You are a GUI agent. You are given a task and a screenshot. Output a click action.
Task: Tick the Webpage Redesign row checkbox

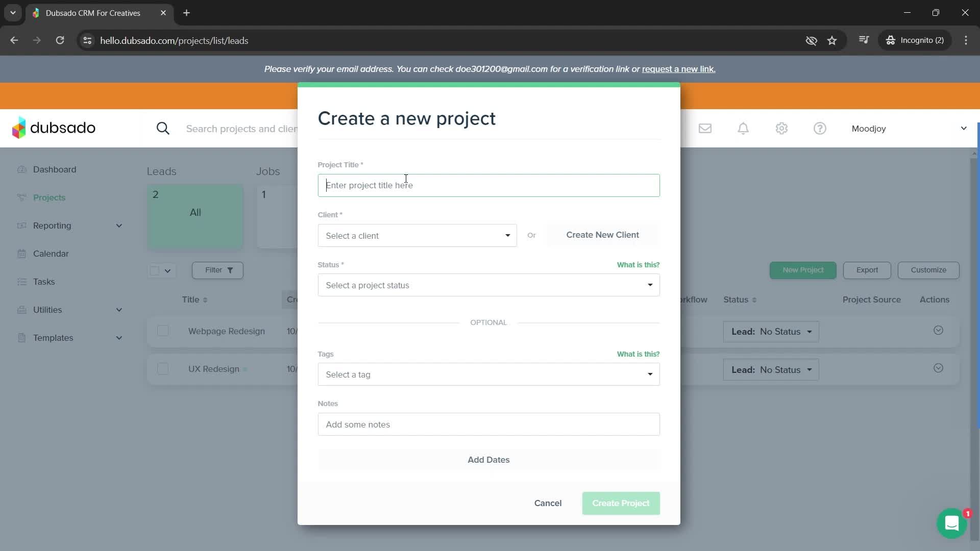pyautogui.click(x=163, y=331)
